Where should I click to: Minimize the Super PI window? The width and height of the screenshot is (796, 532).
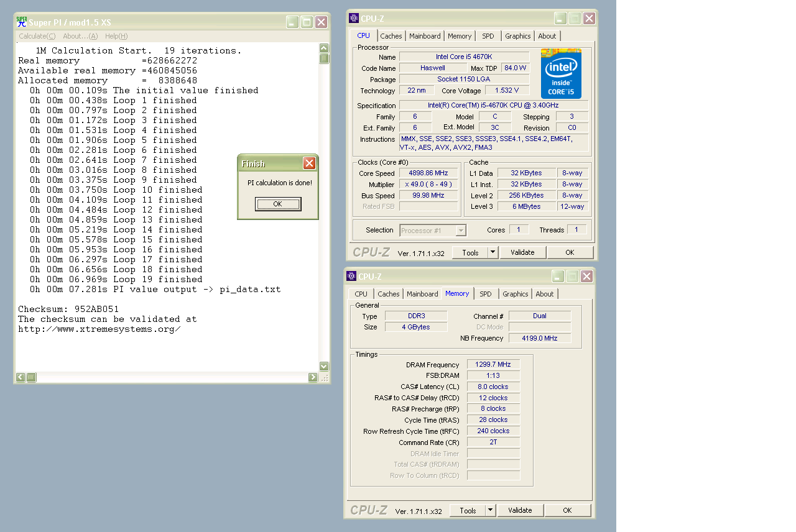(x=292, y=22)
